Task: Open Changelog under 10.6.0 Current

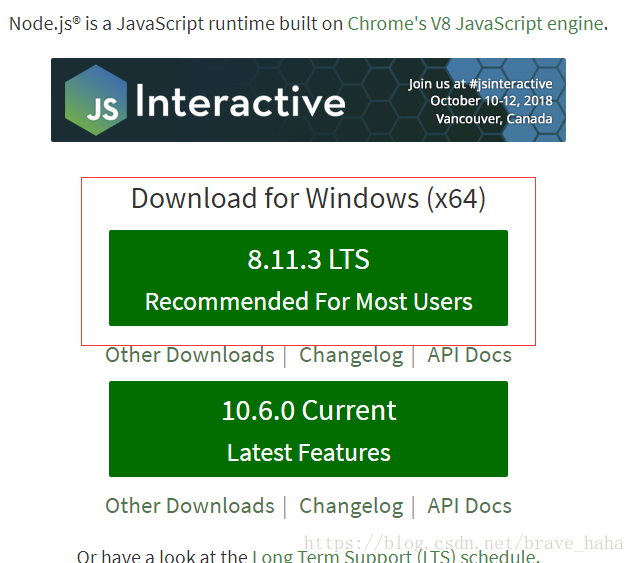Action: (x=351, y=507)
